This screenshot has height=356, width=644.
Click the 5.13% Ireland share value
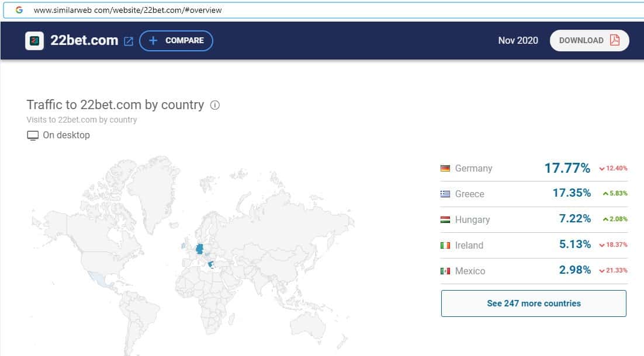point(574,245)
